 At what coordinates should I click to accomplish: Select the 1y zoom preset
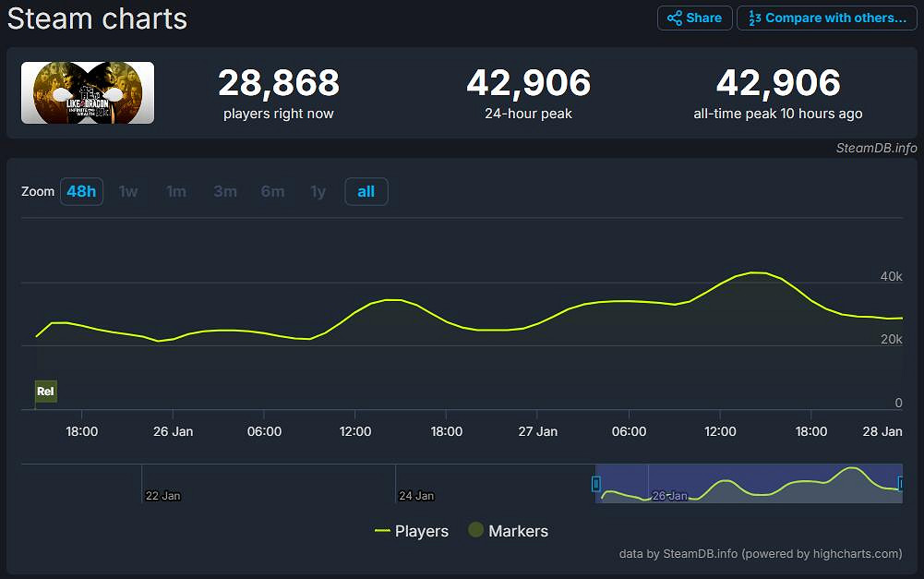coord(318,191)
